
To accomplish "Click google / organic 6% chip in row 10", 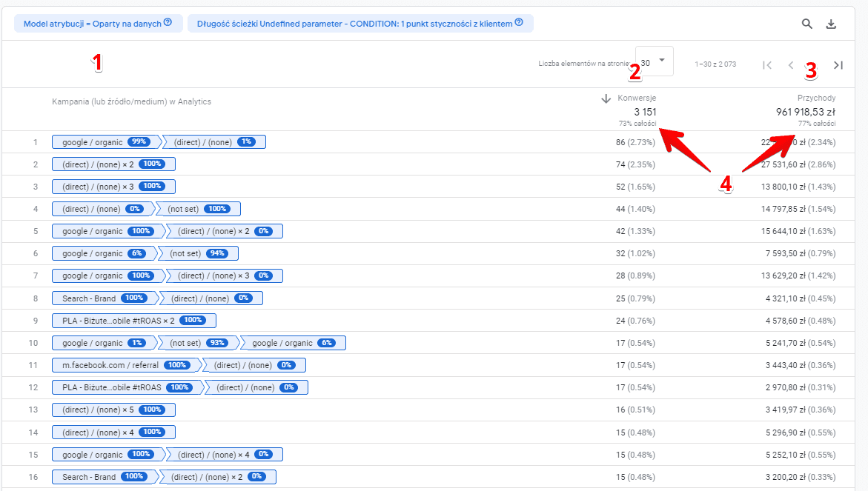I will (x=294, y=343).
